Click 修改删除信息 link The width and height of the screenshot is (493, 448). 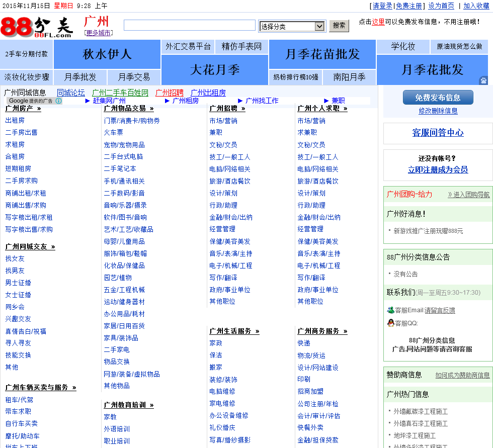coord(438,111)
